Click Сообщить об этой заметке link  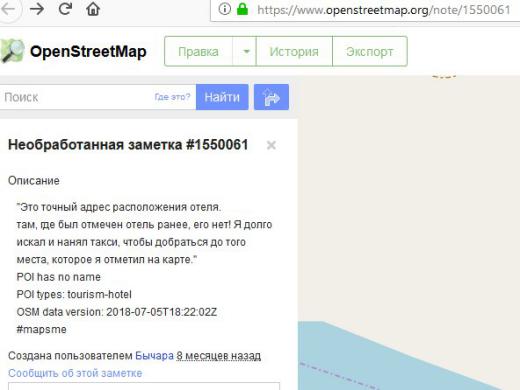coord(75,373)
